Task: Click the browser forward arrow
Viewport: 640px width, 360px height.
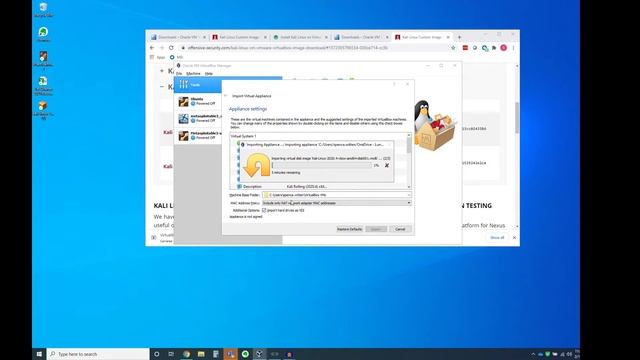Action: pos(162,48)
